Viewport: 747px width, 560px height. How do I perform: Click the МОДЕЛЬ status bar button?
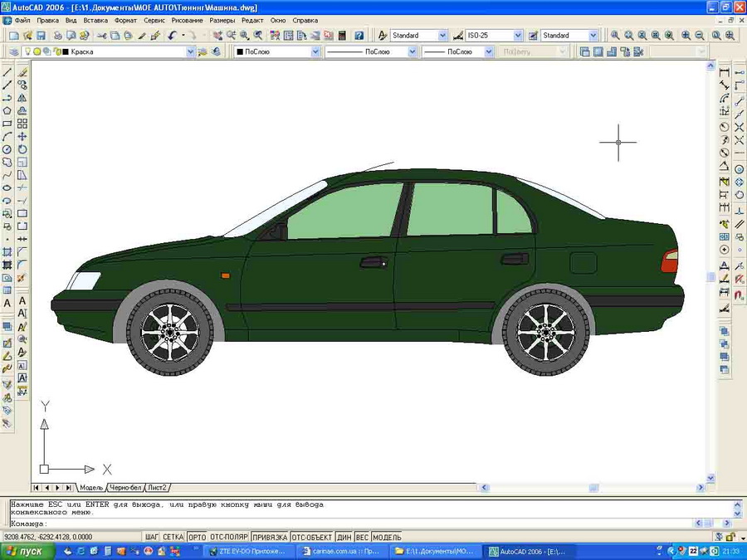387,537
